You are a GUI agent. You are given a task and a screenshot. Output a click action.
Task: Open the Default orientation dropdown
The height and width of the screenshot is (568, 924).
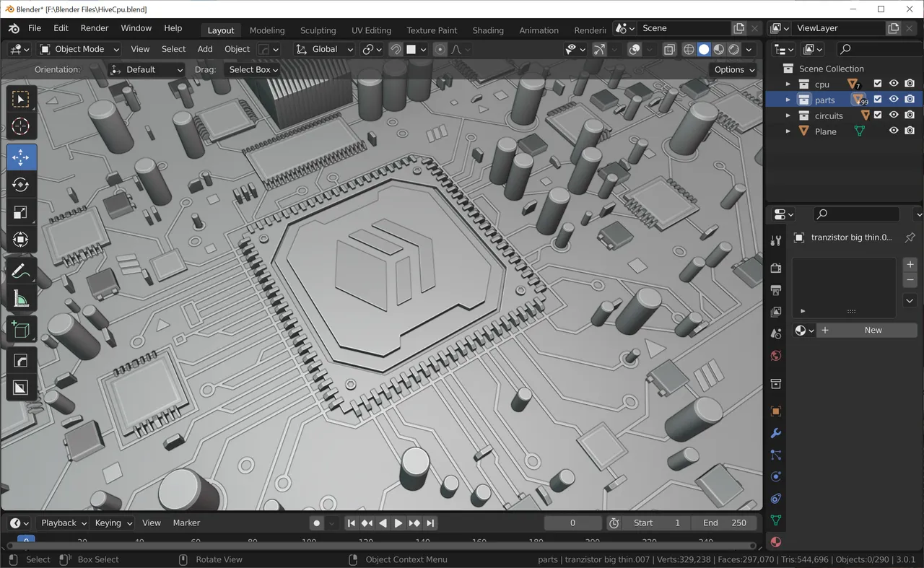pyautogui.click(x=147, y=69)
